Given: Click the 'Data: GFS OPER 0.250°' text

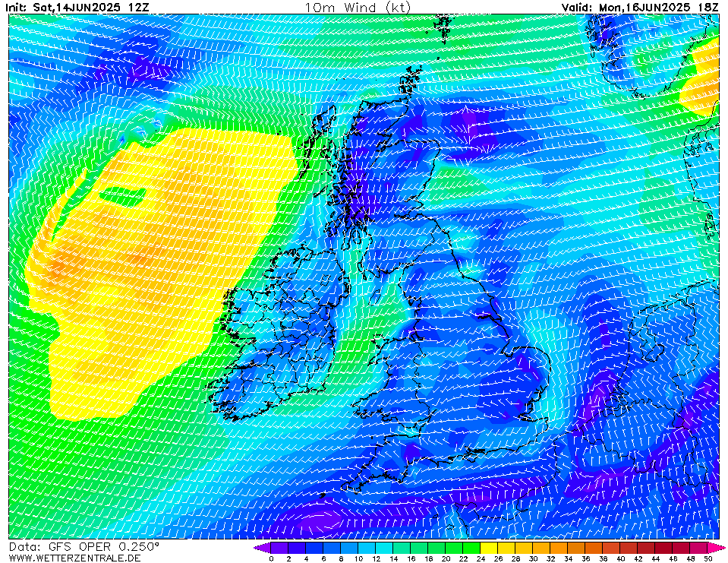Looking at the screenshot, I should tap(84, 547).
